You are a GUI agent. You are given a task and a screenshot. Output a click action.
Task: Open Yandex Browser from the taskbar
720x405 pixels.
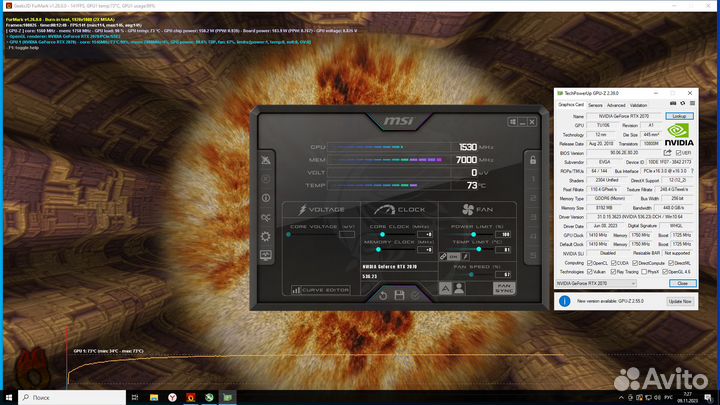[172, 398]
